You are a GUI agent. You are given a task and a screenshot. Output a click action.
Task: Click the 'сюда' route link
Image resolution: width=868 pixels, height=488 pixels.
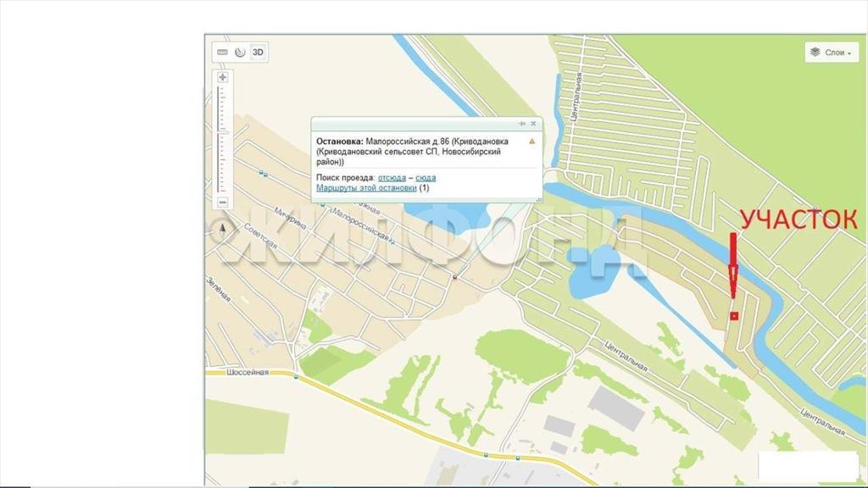point(426,177)
